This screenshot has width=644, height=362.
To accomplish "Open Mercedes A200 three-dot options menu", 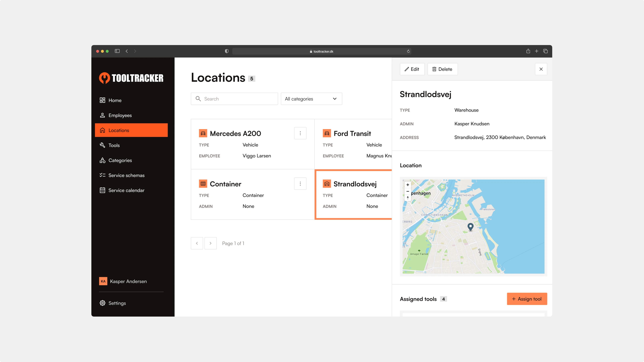I will (300, 133).
